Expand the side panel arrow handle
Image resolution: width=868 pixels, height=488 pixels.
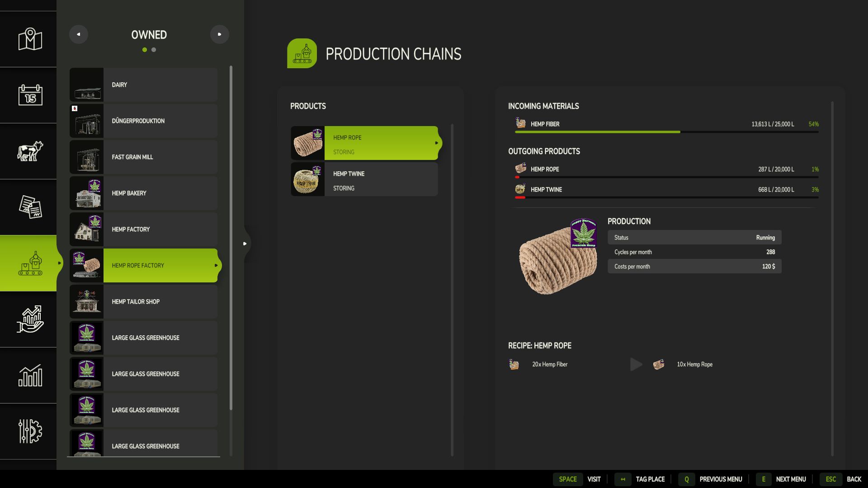(x=245, y=244)
